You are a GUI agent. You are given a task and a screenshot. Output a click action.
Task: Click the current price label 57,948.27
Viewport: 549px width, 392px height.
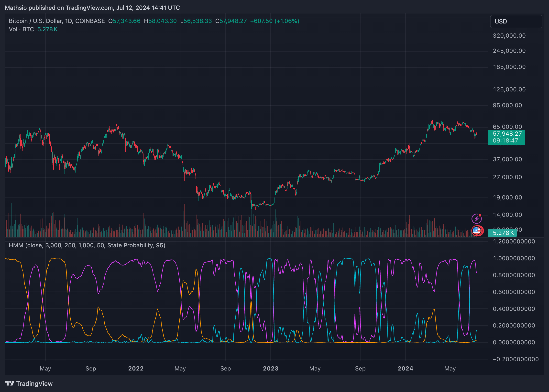[507, 134]
